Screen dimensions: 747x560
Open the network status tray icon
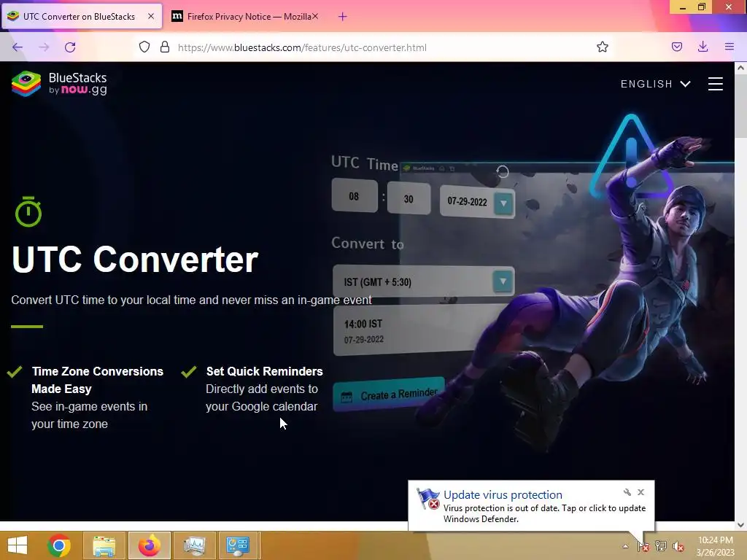661,546
